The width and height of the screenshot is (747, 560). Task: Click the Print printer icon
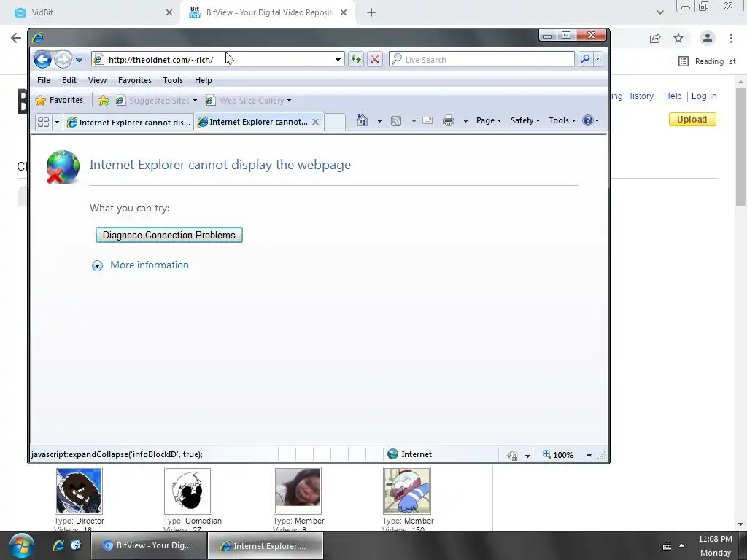coord(449,120)
